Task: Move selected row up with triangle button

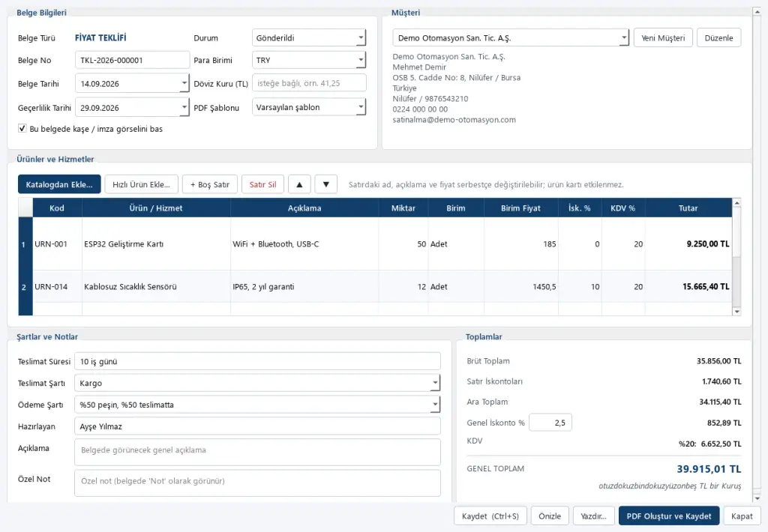Action: pos(299,184)
